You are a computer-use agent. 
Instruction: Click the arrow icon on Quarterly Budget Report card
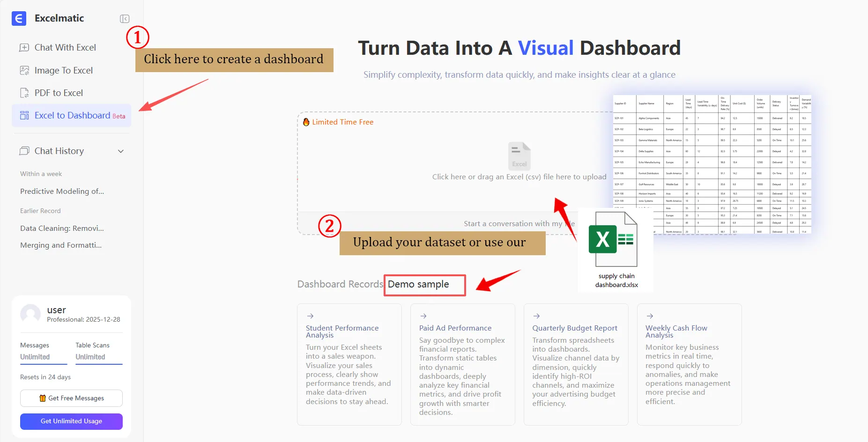536,316
